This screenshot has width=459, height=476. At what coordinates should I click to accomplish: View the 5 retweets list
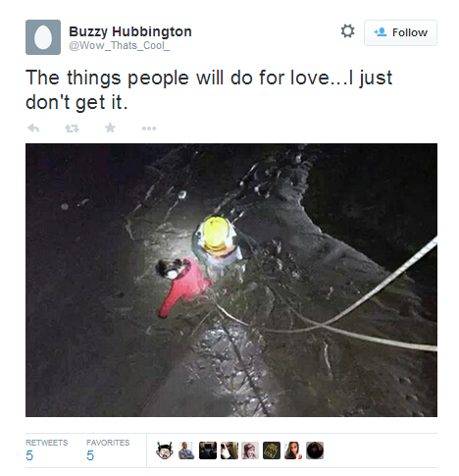click(46, 450)
